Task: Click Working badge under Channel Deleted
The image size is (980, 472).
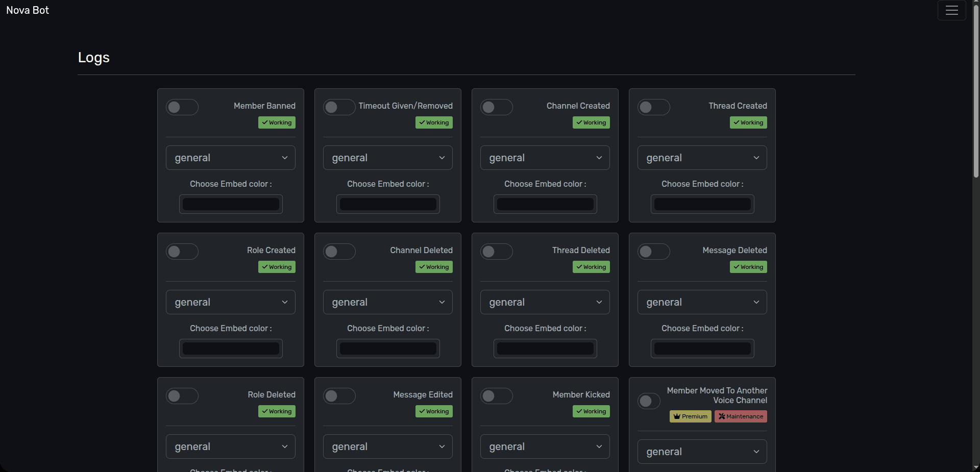Action: [x=434, y=267]
